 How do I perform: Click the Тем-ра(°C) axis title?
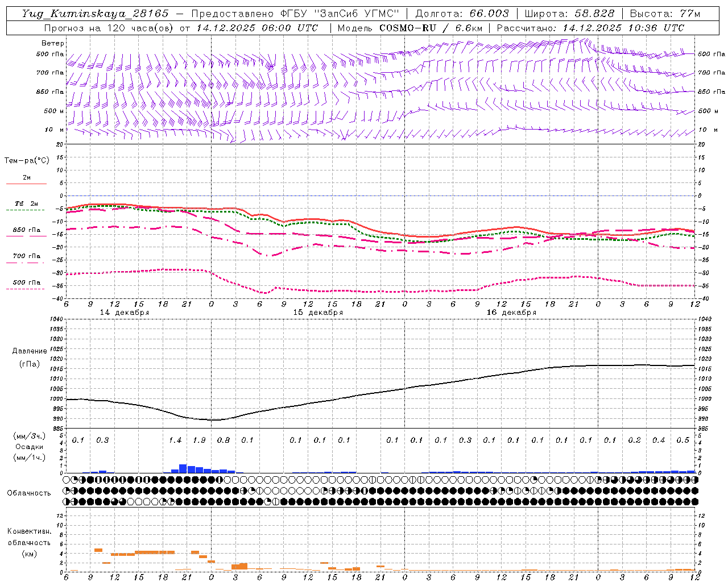tap(27, 161)
